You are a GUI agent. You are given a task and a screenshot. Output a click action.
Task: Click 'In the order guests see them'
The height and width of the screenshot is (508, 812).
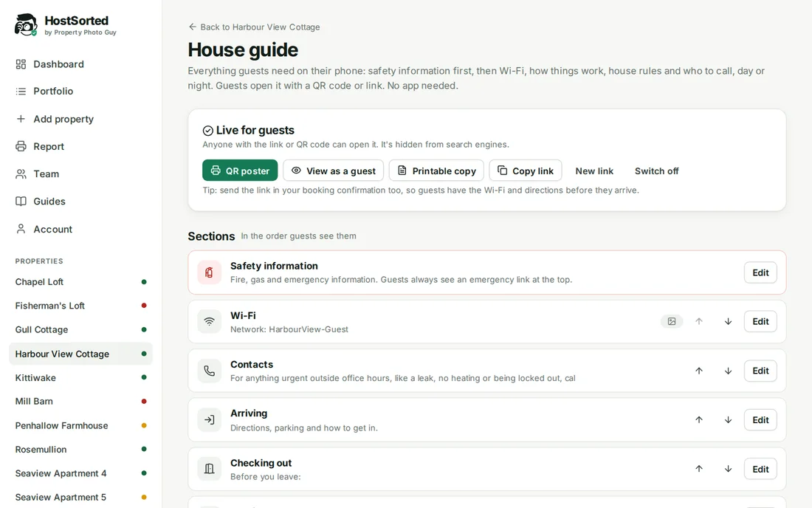(298, 236)
